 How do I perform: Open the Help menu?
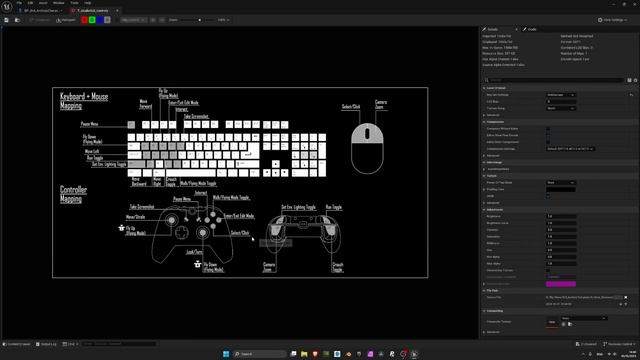point(87,3)
